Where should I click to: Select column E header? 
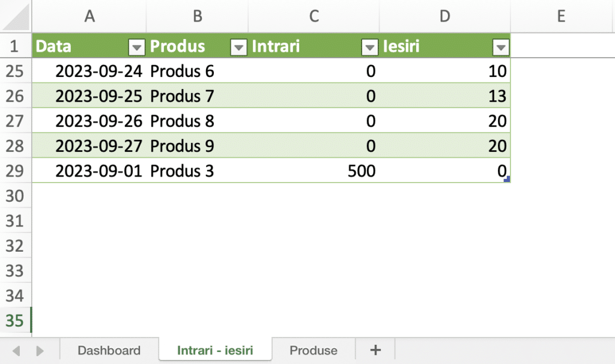[562, 16]
